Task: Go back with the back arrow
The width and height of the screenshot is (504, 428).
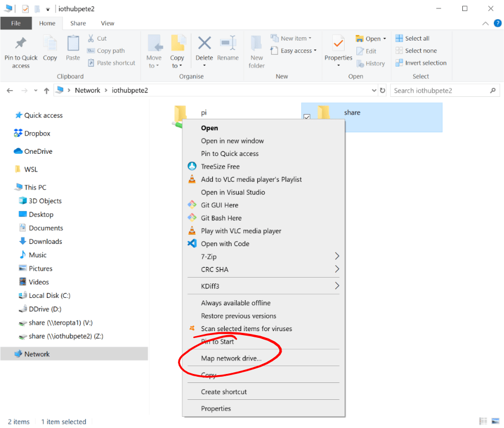Action: pyautogui.click(x=10, y=91)
